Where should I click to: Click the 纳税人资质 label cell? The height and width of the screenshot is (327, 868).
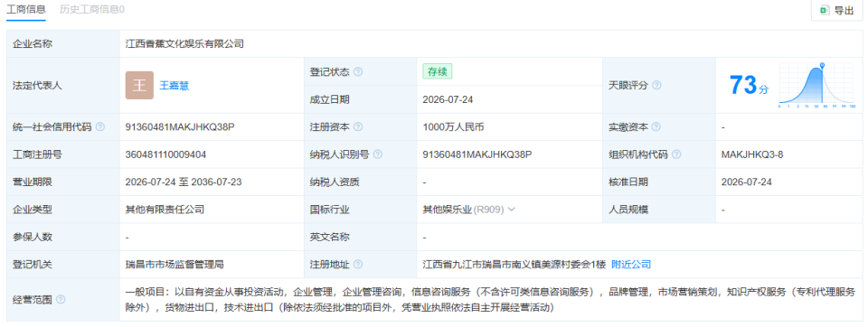click(x=360, y=182)
